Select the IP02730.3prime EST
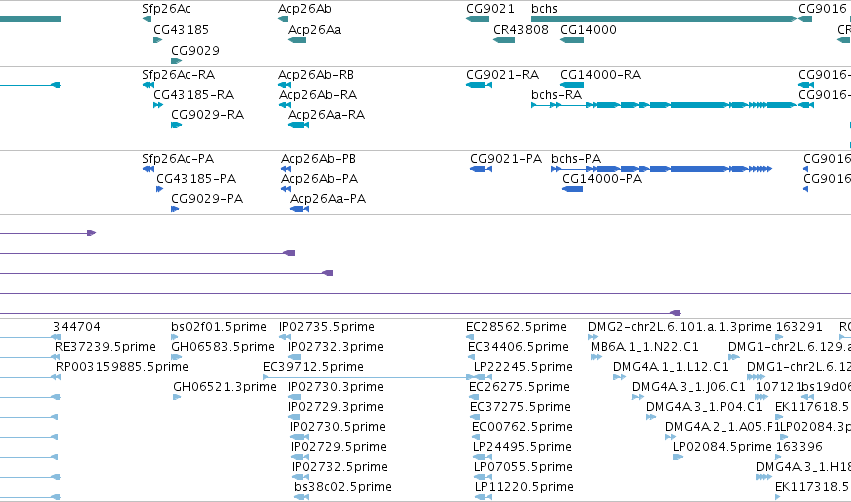The height and width of the screenshot is (502, 851). pyautogui.click(x=295, y=397)
